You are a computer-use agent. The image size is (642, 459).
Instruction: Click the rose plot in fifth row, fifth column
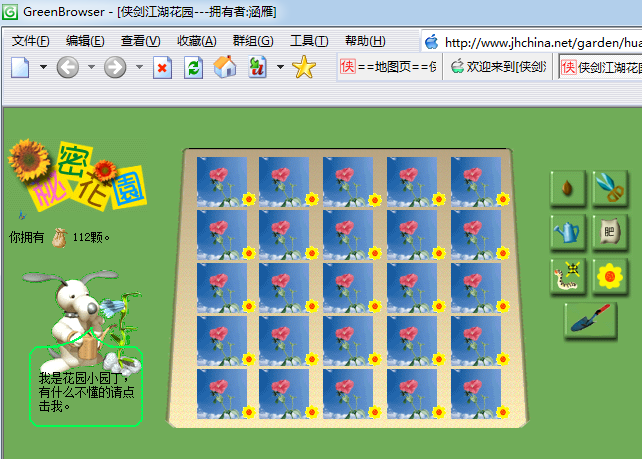[476, 394]
